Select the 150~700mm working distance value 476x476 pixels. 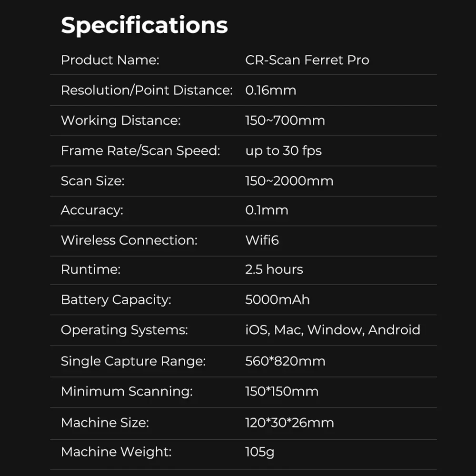(x=285, y=120)
